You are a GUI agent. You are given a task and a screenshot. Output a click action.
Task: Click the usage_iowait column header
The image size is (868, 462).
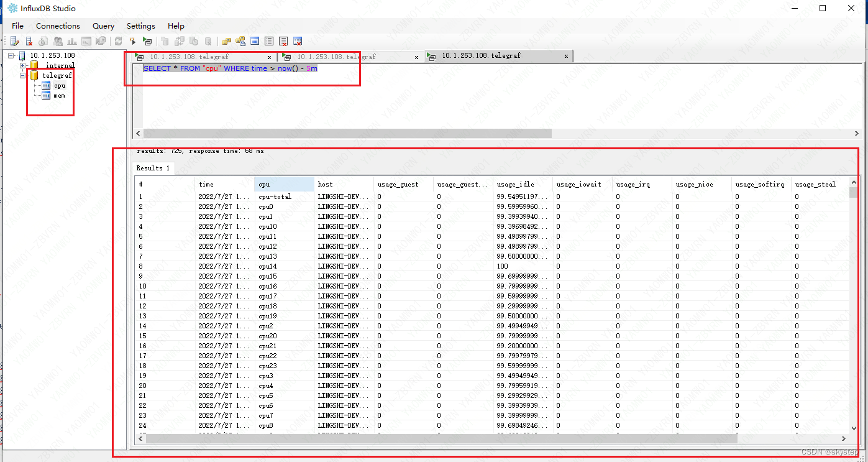[x=582, y=184]
